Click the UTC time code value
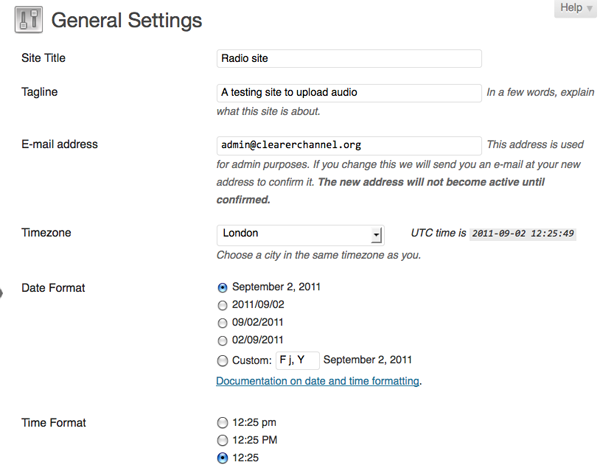This screenshot has width=600, height=465. click(x=522, y=234)
